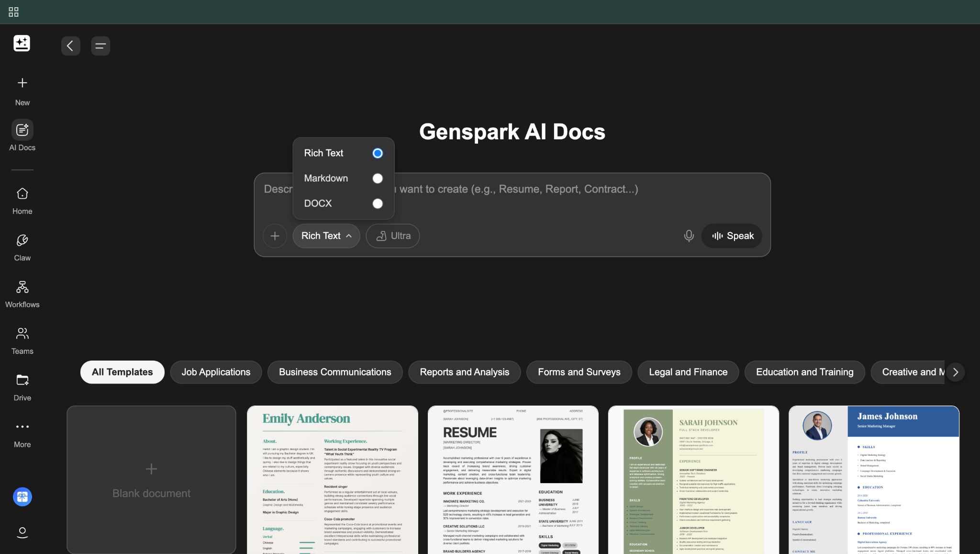Select the Forms and Surveys tab
The image size is (980, 554).
579,372
